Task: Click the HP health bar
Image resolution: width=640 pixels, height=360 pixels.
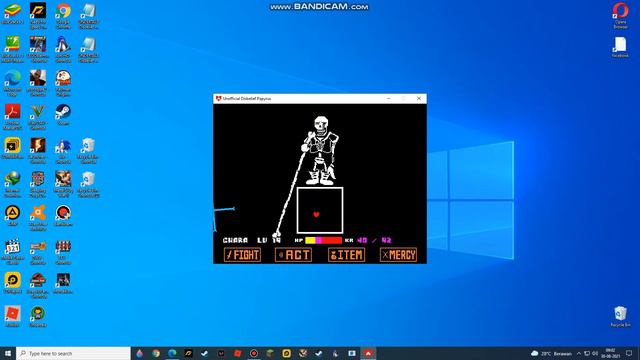Action: pos(324,240)
